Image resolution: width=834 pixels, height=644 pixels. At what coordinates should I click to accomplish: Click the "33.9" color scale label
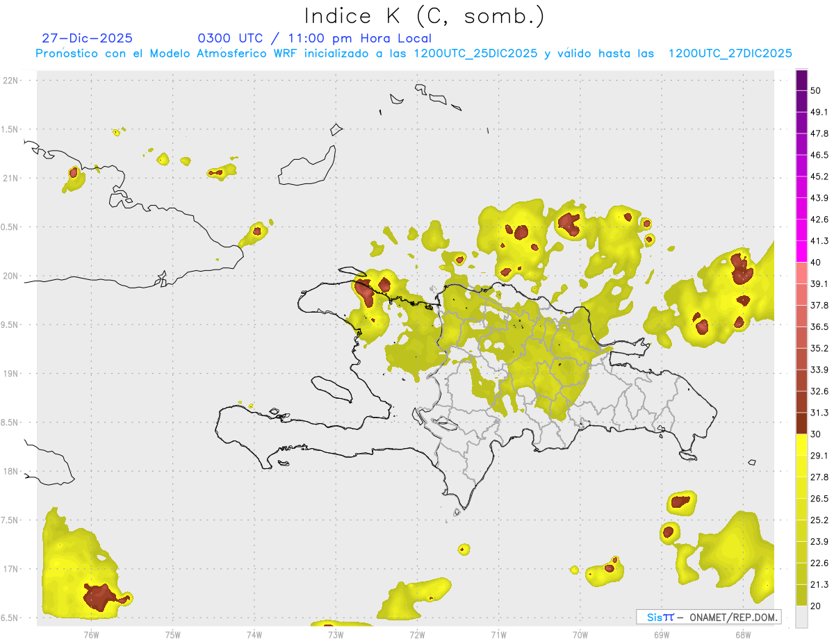point(819,370)
